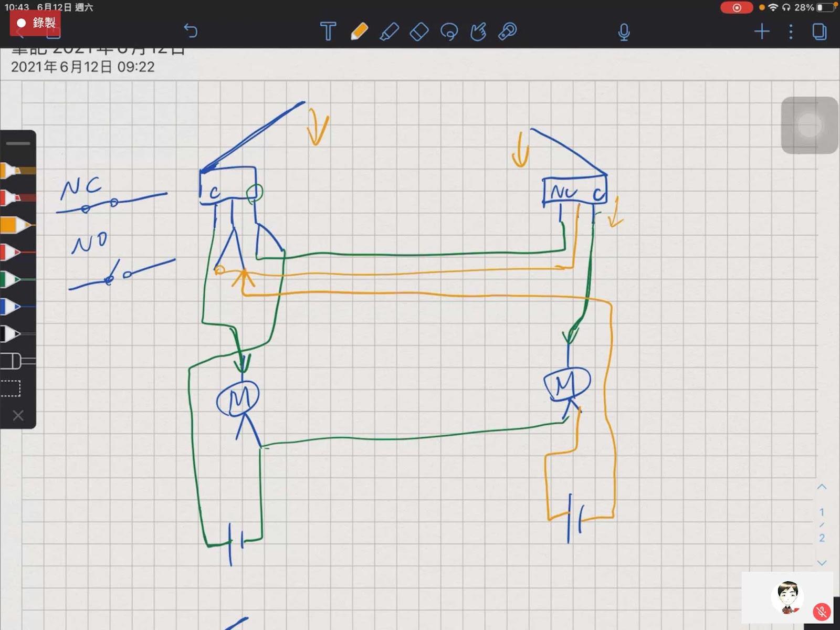840x630 pixels.
Task: Pick the red thin marker pen
Action: [x=18, y=198]
